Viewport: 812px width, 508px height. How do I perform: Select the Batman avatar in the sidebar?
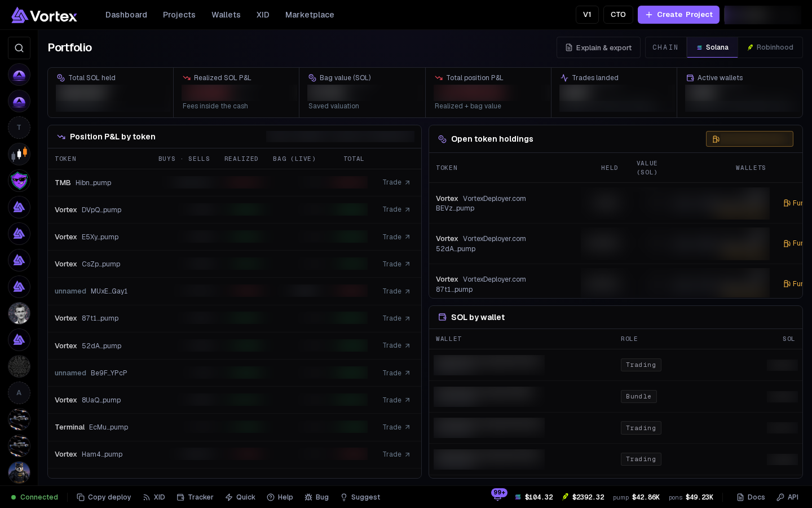point(19,472)
